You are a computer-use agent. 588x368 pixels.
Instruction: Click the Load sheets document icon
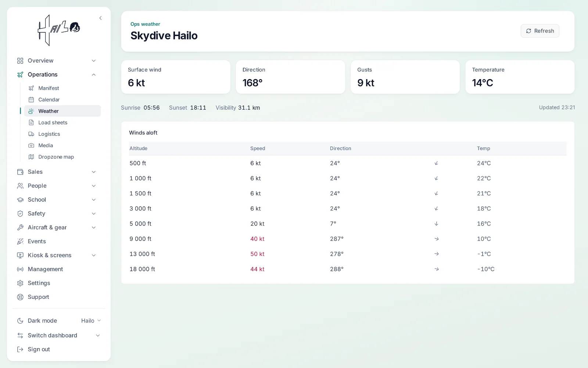coord(31,123)
